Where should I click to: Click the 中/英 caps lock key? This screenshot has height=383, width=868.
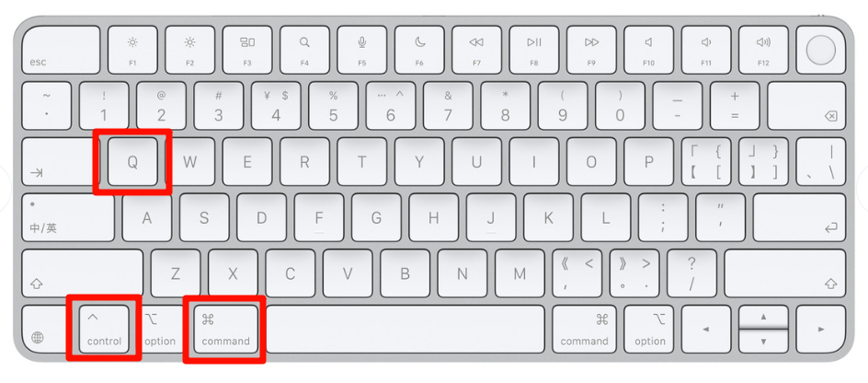coord(68,217)
